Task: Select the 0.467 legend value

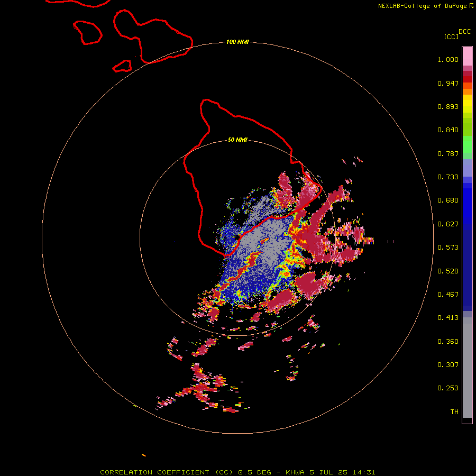Action: point(448,295)
